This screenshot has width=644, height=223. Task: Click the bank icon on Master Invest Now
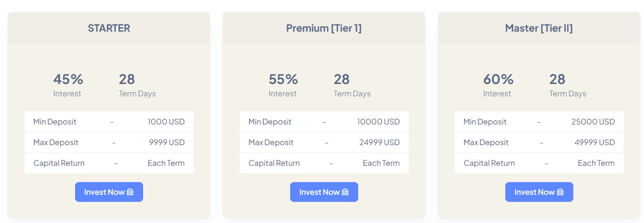coord(560,192)
